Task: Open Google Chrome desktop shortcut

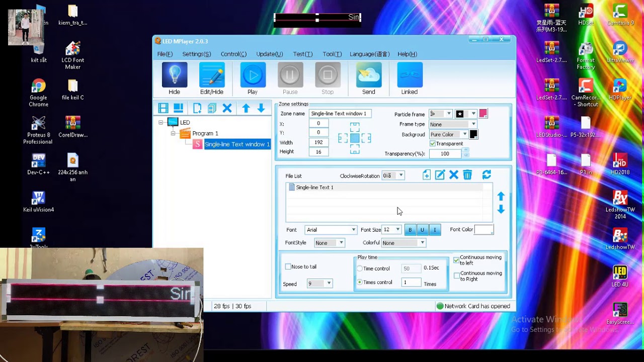Action: (38, 93)
